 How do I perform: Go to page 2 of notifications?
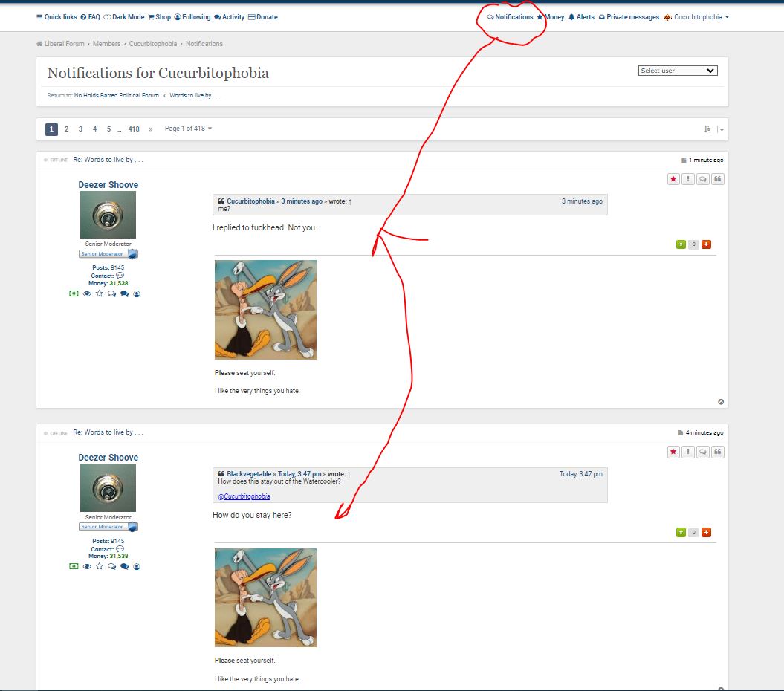pyautogui.click(x=66, y=129)
